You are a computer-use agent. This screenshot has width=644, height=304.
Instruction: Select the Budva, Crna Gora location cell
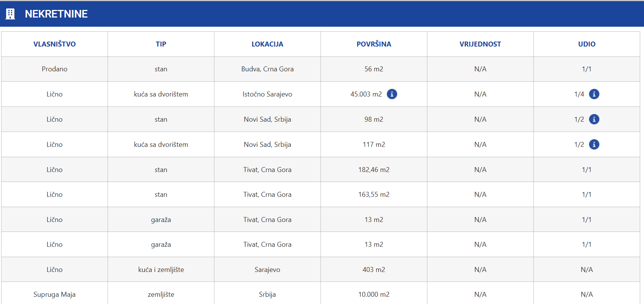pyautogui.click(x=267, y=69)
